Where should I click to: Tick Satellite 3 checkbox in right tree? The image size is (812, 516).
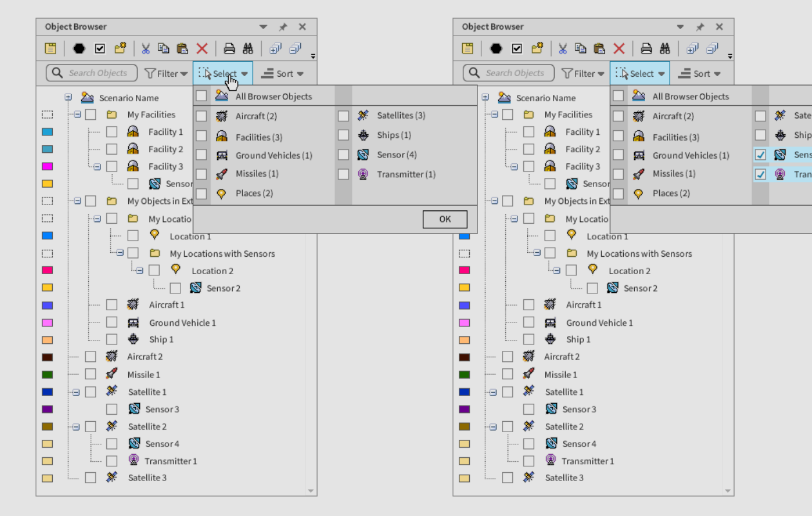click(507, 477)
